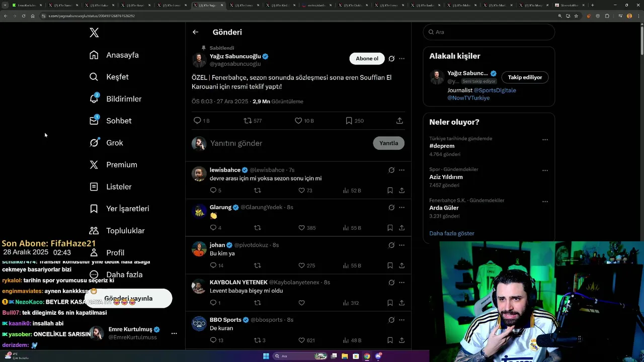Open Chrome from the Windows taskbar
Image resolution: width=644 pixels, height=362 pixels.
367,356
